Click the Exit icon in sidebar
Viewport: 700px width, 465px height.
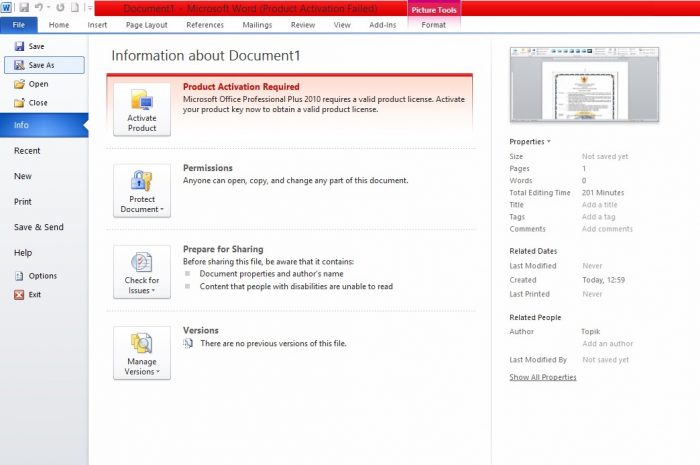pos(19,295)
